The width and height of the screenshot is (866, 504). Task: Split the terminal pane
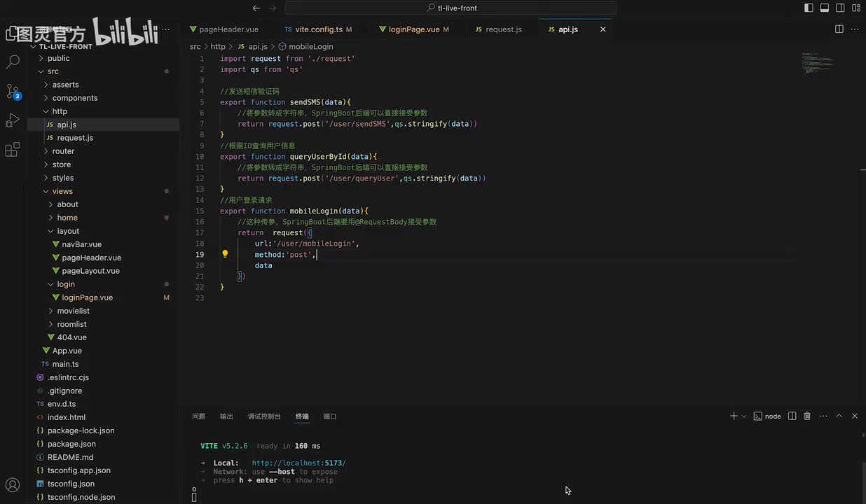tap(792, 416)
